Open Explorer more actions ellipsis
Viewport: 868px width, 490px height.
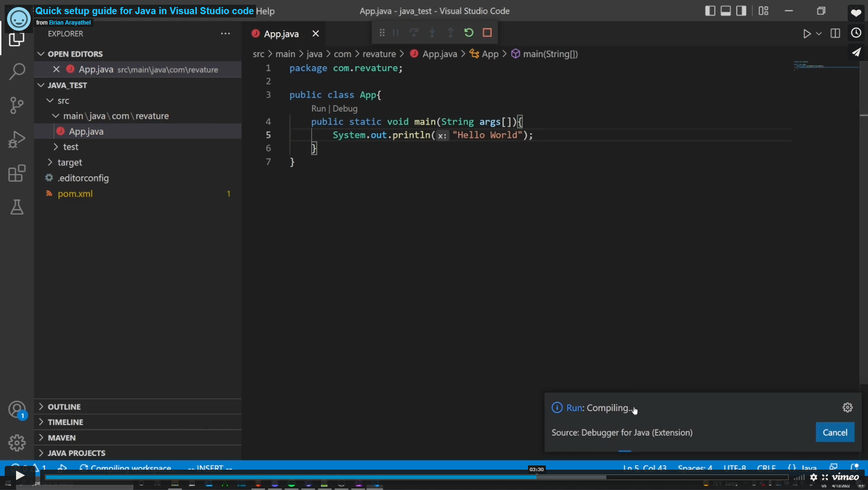point(225,34)
